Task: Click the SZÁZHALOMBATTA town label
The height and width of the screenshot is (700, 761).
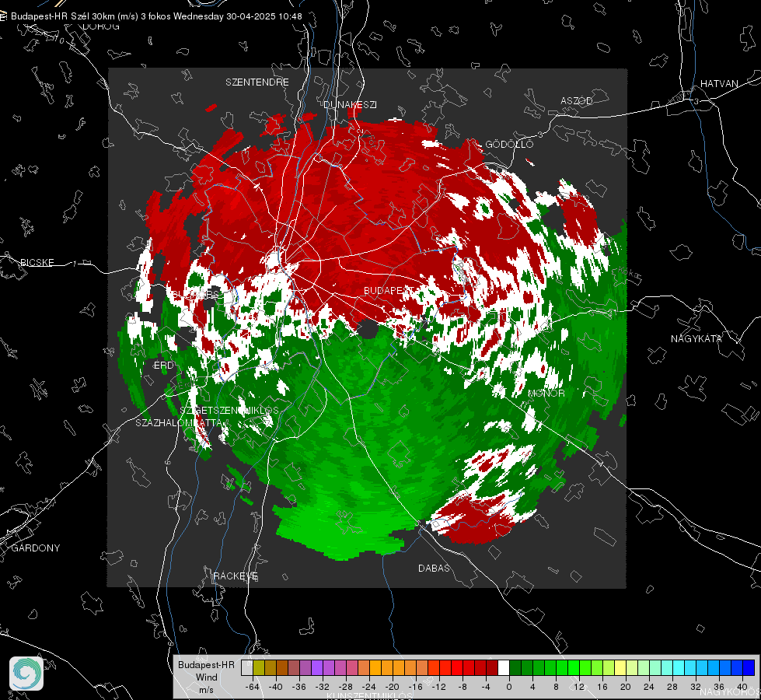Action: click(179, 422)
